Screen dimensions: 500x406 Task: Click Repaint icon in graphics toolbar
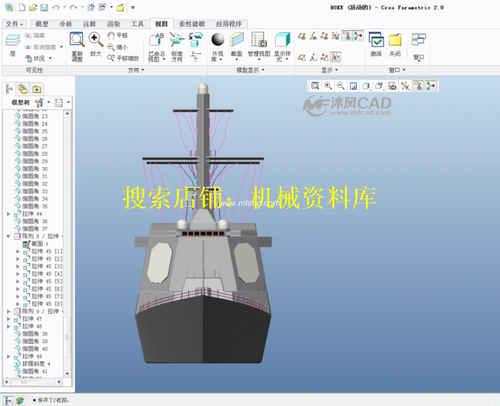point(353,86)
